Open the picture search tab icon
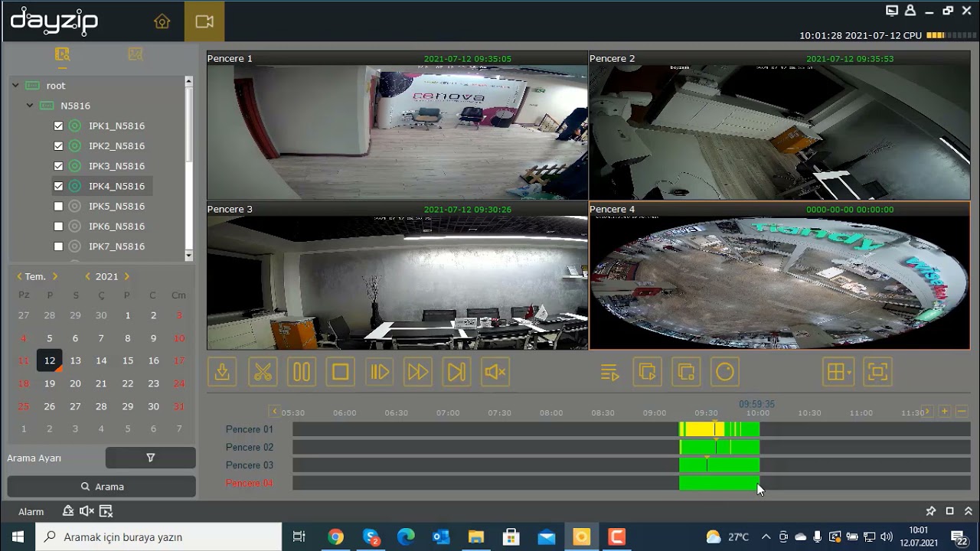Image resolution: width=980 pixels, height=551 pixels. tap(136, 54)
